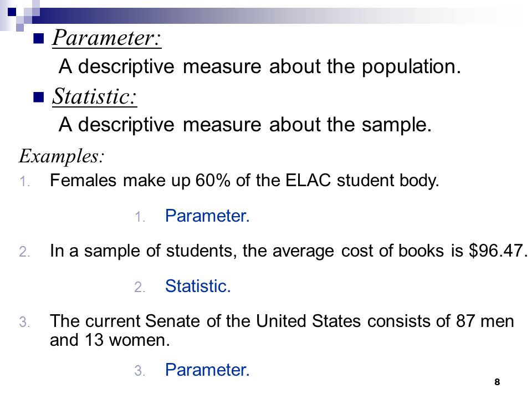The height and width of the screenshot is (399, 532).
Task: Click the Examples: label
Action: pyautogui.click(x=62, y=156)
